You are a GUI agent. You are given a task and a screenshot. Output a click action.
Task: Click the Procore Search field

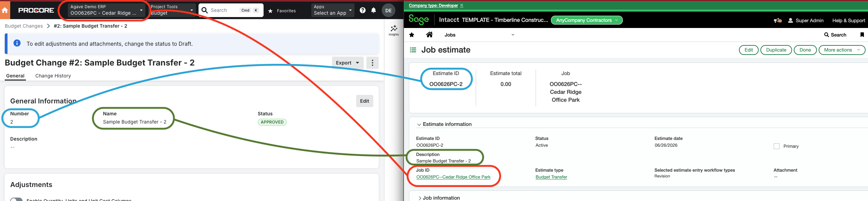[231, 10]
